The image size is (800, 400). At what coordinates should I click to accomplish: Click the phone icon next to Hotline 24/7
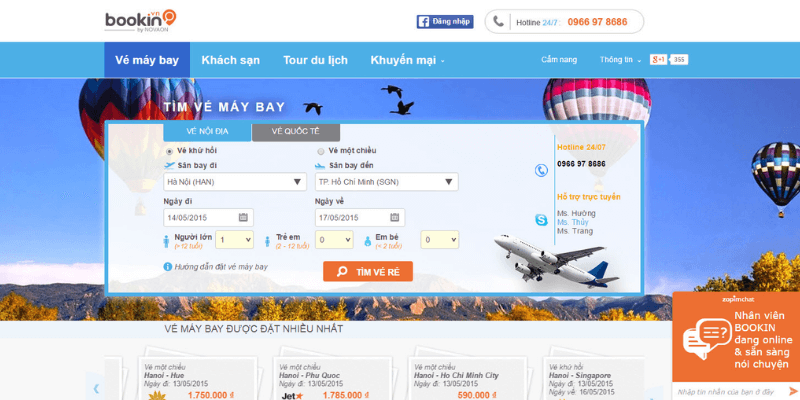498,21
